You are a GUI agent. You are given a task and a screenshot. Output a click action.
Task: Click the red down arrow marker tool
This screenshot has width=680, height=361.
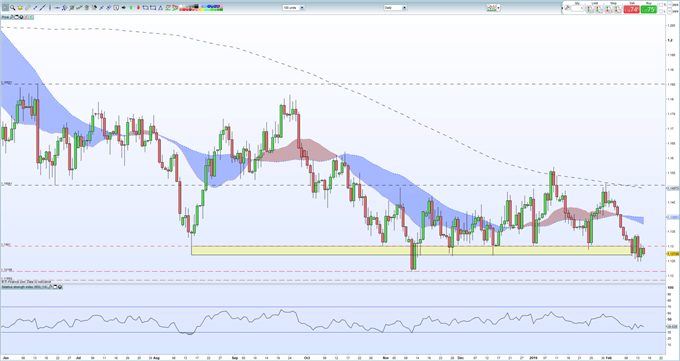[138, 7]
